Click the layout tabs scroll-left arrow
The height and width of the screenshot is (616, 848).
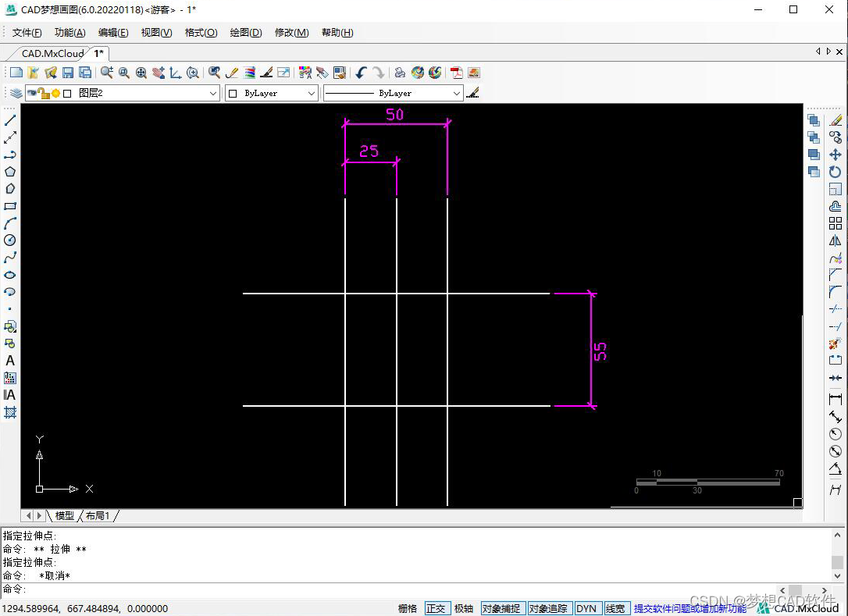pos(29,515)
